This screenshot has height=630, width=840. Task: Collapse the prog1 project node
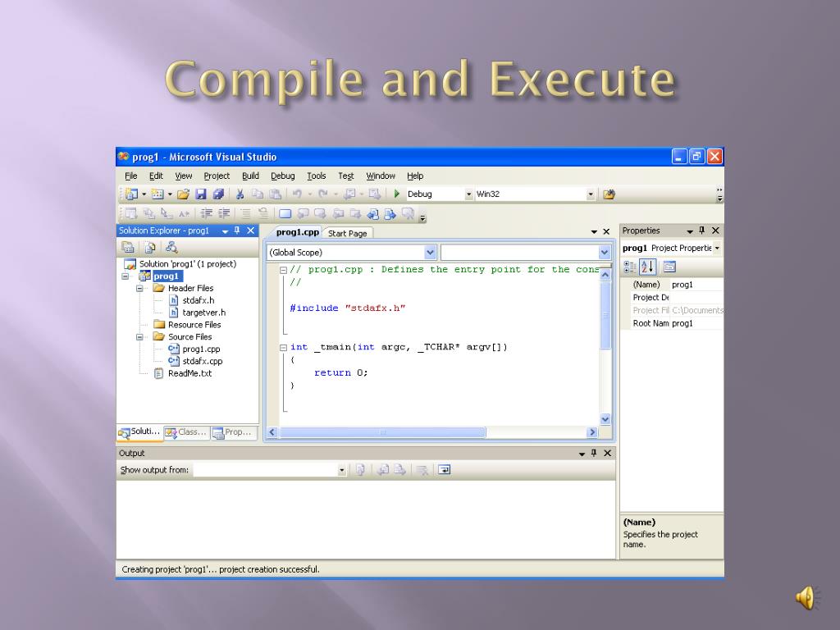tap(126, 276)
